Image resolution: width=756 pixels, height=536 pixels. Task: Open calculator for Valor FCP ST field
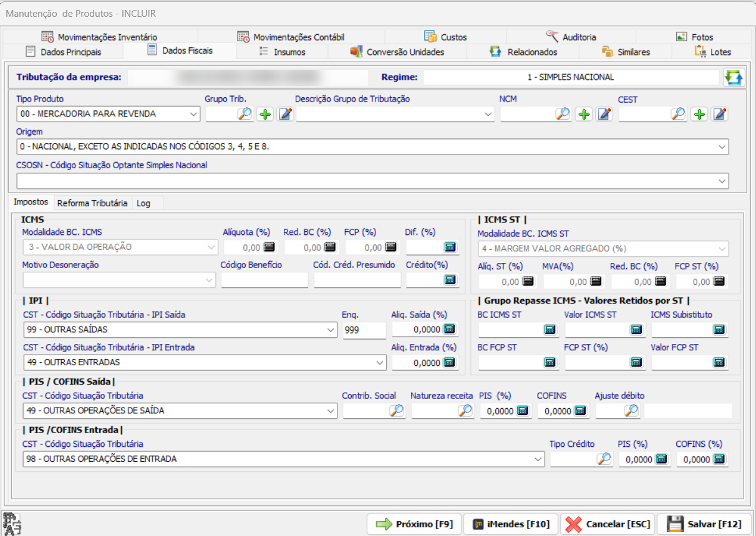coord(719,362)
